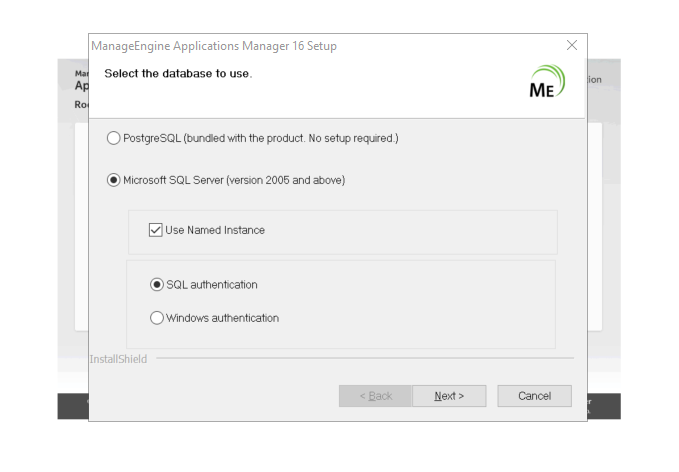Click the disabled Back button

click(x=375, y=396)
